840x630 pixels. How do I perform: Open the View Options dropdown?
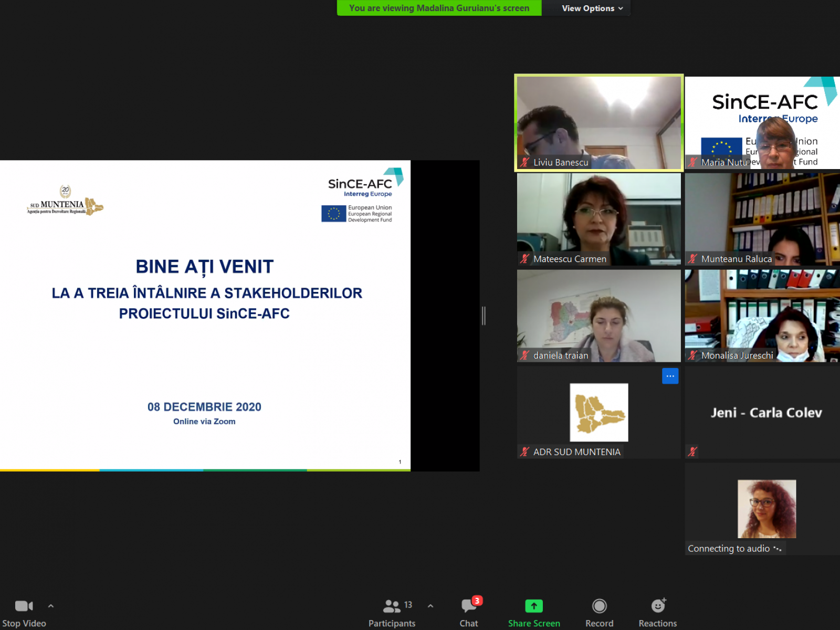point(592,8)
